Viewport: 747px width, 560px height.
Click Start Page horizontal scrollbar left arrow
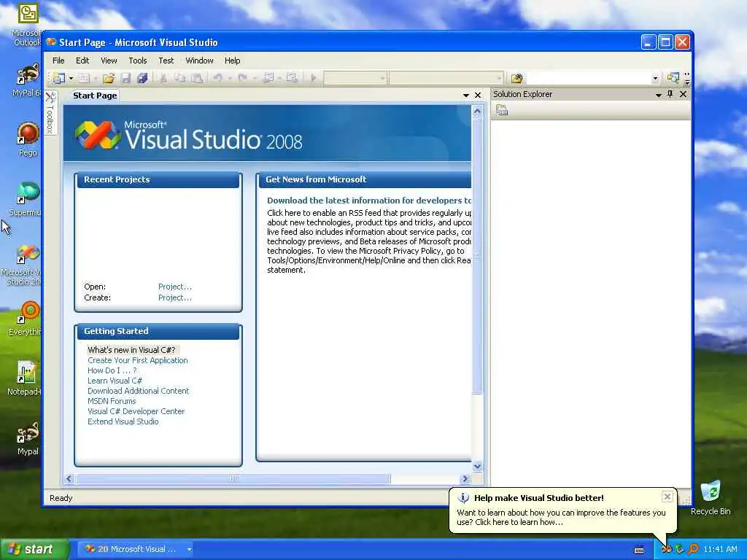(69, 478)
